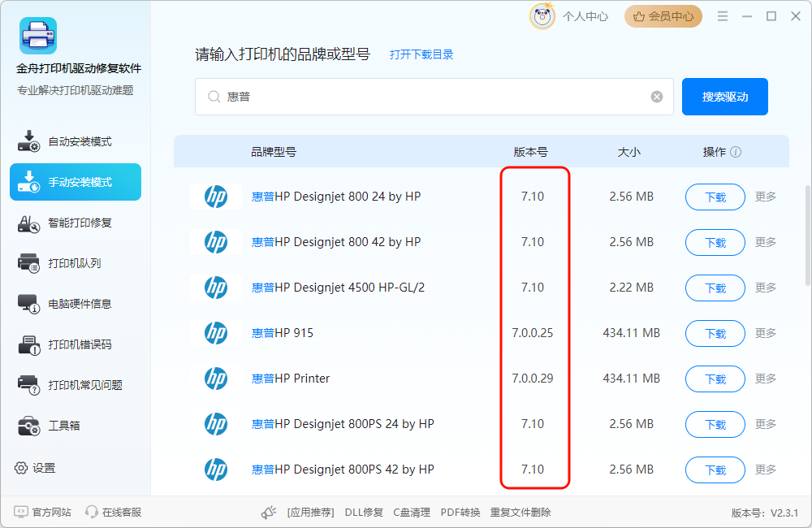Click 品牌型号 column header
The height and width of the screenshot is (528, 812).
274,152
